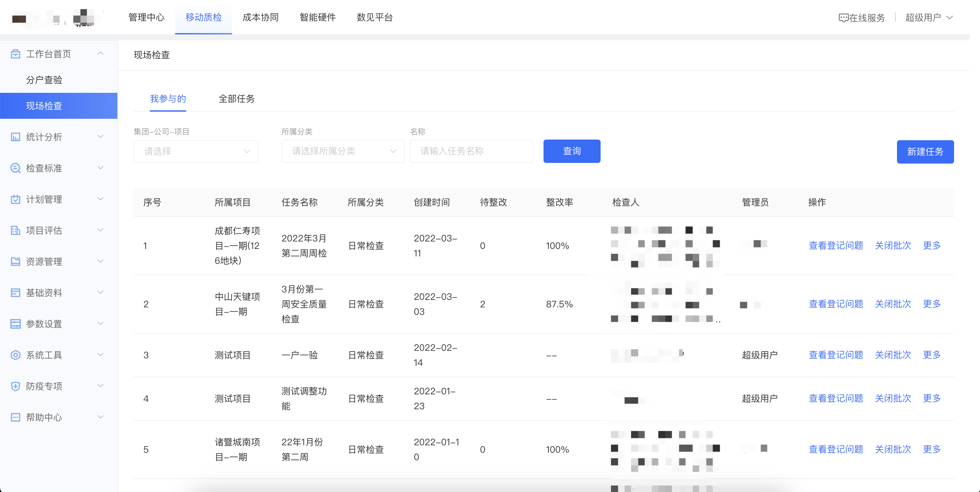Viewport: 980px width, 492px height.
Task: Click the 在线服务 message icon
Action: click(843, 18)
